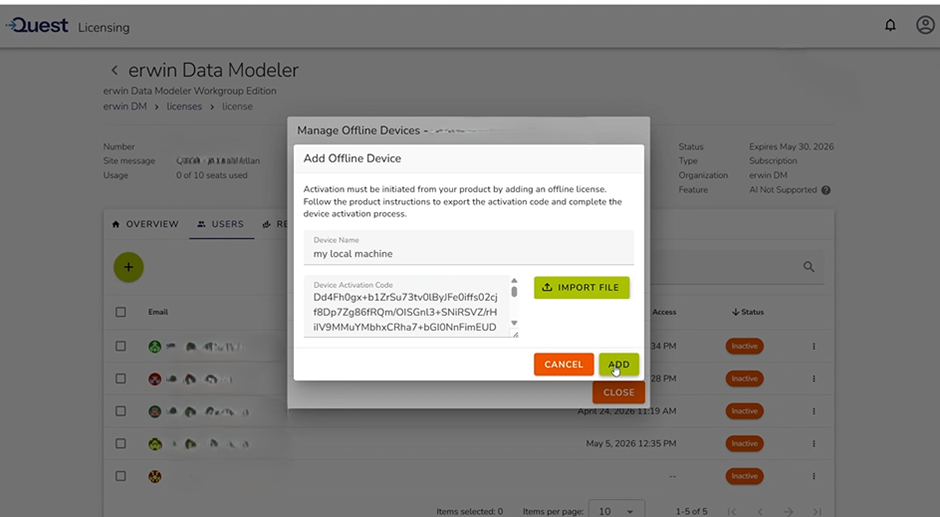
Task: Click Cancel in Add Offline Device dialog
Action: (564, 364)
